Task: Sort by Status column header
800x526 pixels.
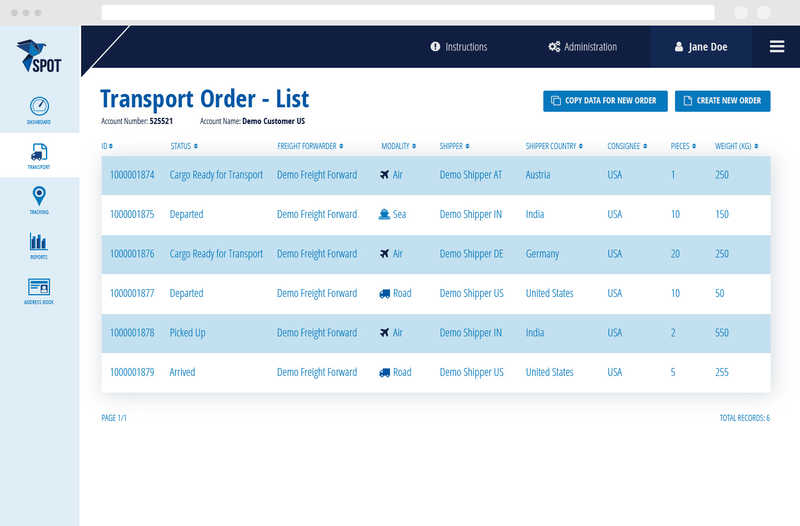Action: [x=184, y=146]
